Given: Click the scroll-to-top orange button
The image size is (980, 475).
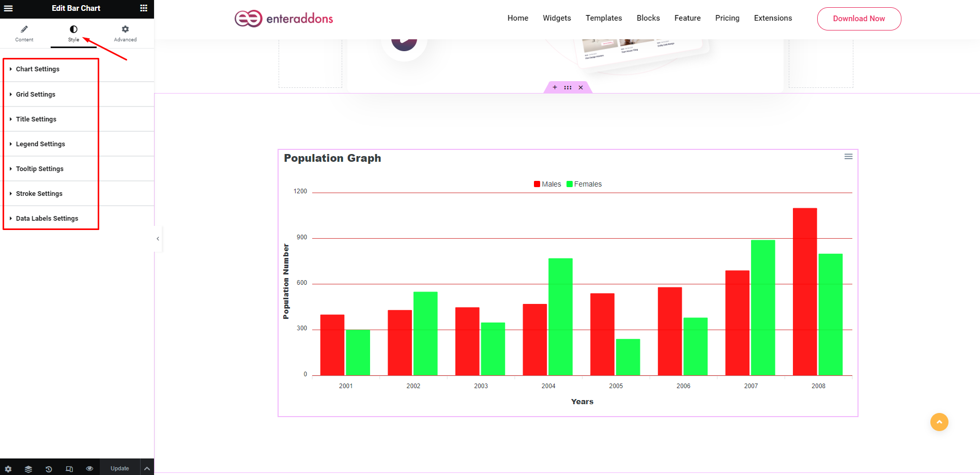Looking at the screenshot, I should click(x=939, y=422).
